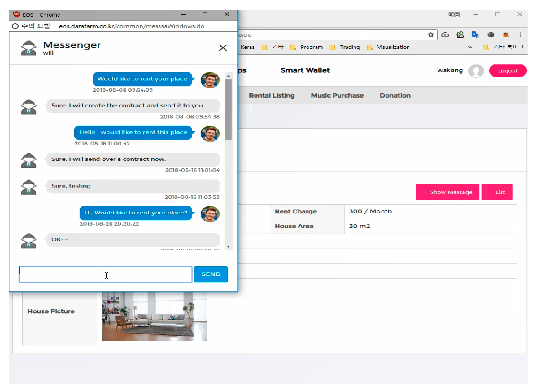Screen dimensions: 535x392
Task: Click the site info icon in popup address bar
Action: 15,26
